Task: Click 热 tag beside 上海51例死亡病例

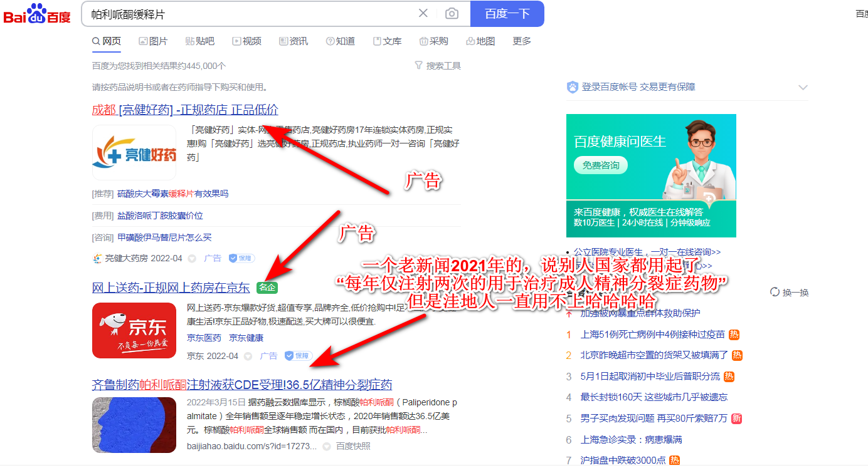Action: 734,335
